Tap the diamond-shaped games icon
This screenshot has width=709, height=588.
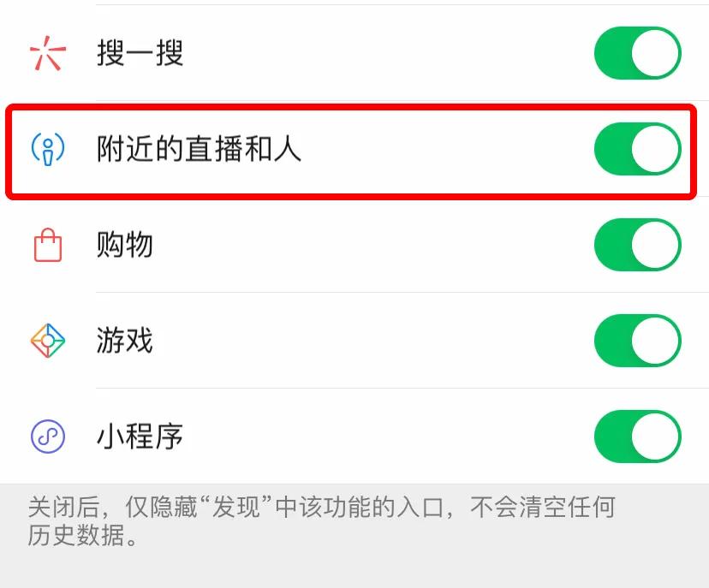(49, 341)
